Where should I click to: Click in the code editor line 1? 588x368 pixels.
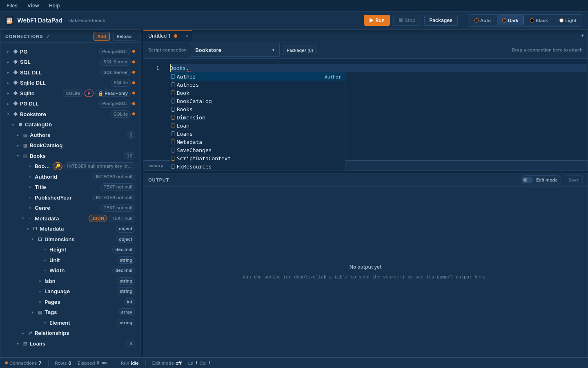point(378,68)
